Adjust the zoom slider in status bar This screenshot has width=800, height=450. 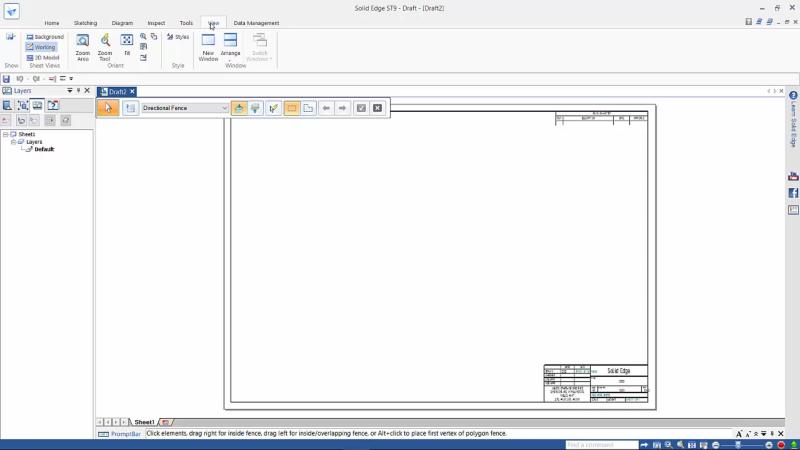[x=738, y=445]
